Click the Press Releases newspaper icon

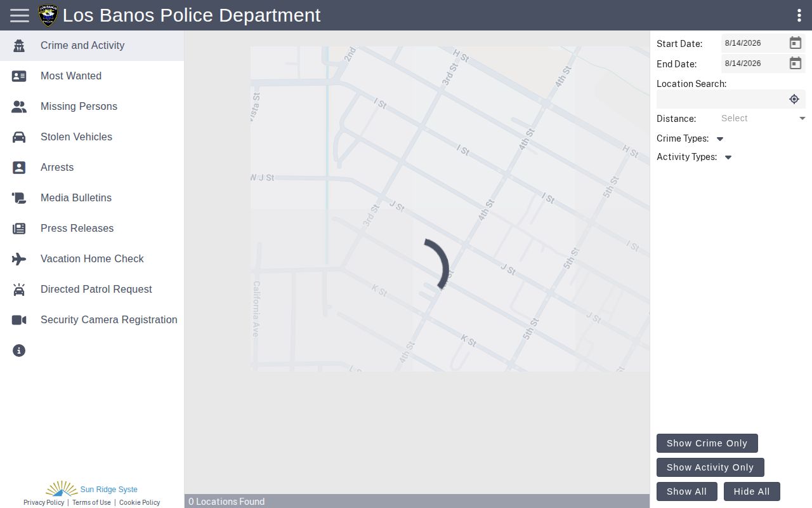pos(19,229)
